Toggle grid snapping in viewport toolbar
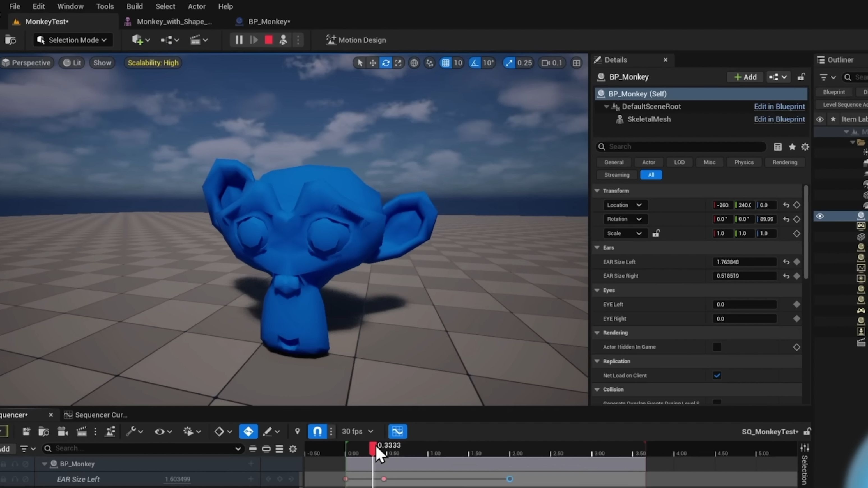Screen dimensions: 868x488 (445, 63)
